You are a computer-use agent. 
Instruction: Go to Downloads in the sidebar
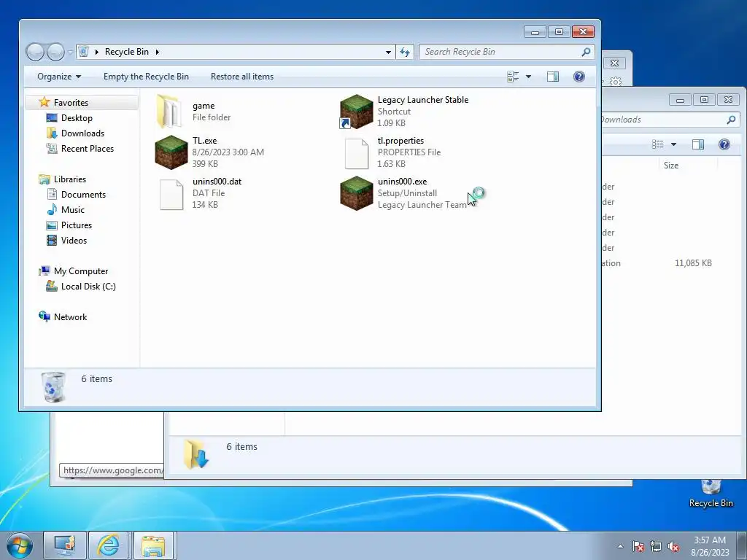pyautogui.click(x=82, y=133)
